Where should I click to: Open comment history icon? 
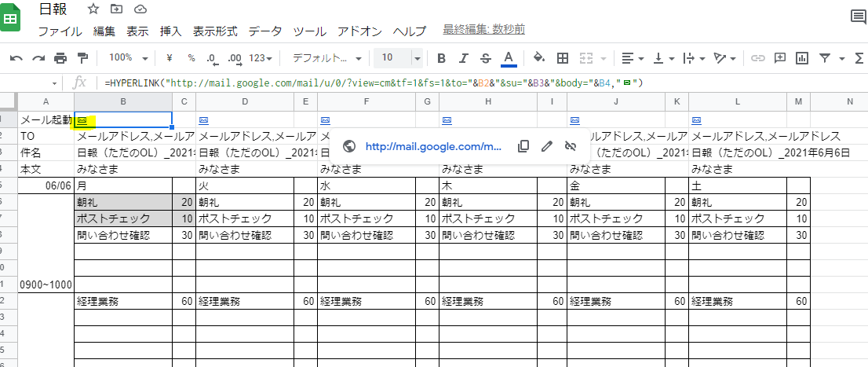pyautogui.click(x=858, y=18)
